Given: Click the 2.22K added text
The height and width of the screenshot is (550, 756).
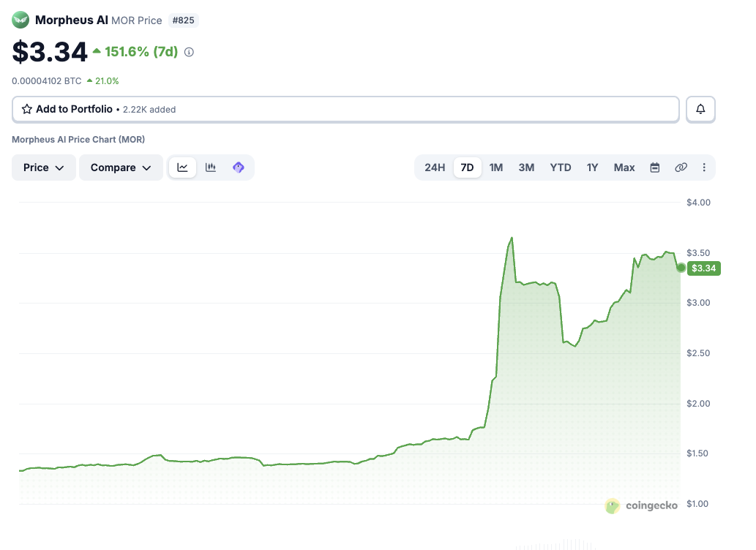Looking at the screenshot, I should [149, 110].
